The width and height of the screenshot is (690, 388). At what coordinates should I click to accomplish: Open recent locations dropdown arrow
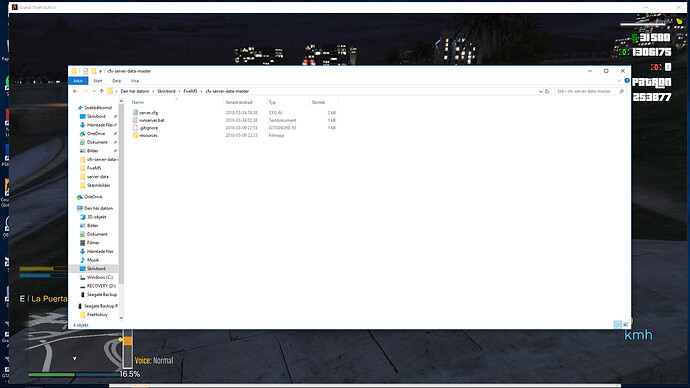94,92
